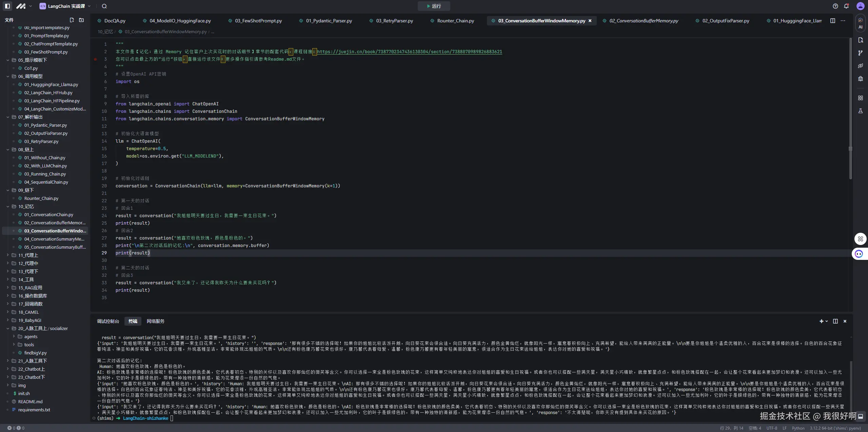Open the lab flask testing icon
This screenshot has height=432, width=868.
coord(860,111)
